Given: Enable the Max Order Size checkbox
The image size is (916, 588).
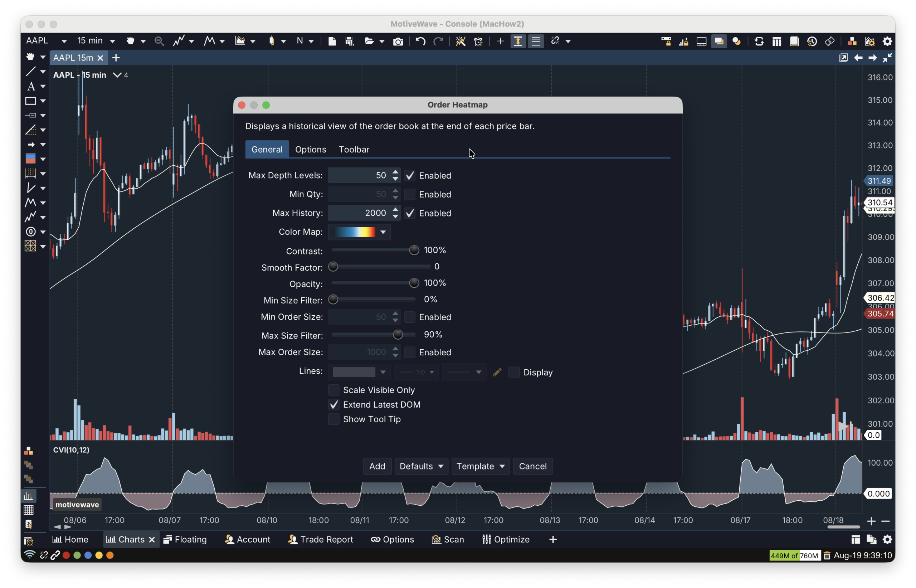Looking at the screenshot, I should [410, 352].
